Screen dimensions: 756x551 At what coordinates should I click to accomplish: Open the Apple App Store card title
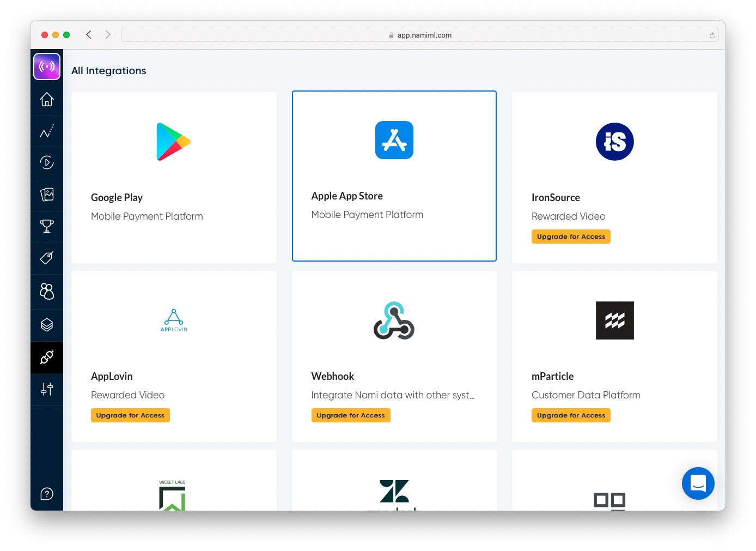click(x=347, y=196)
